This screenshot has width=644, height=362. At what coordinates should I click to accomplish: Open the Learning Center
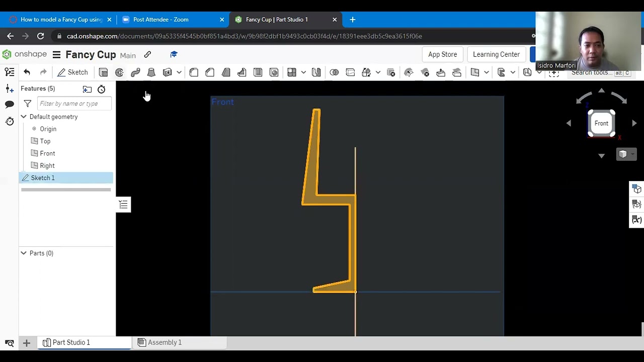(x=496, y=54)
